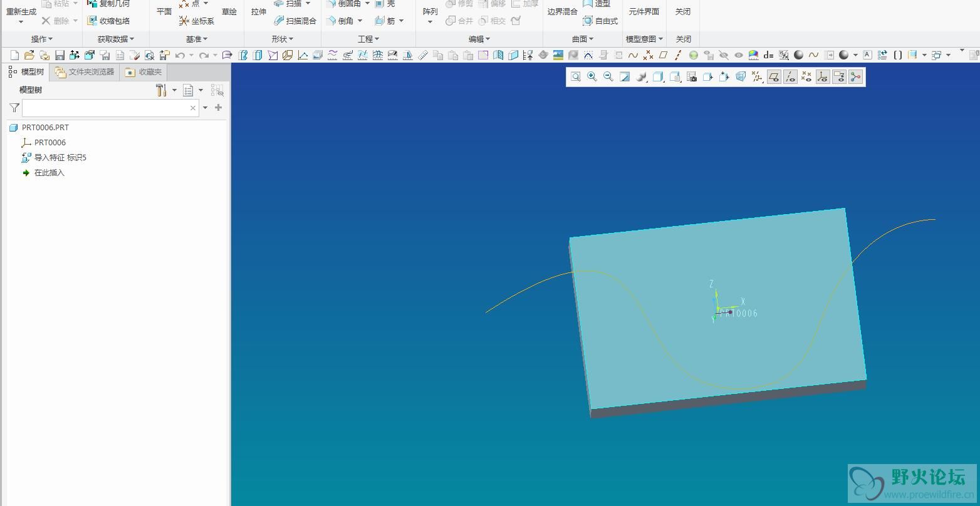Click the Zoom In magnifier icon
This screenshot has width=980, height=506.
(x=592, y=77)
